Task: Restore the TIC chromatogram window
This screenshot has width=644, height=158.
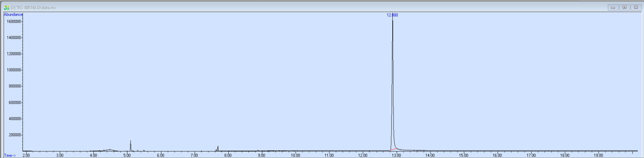Action: pos(624,7)
